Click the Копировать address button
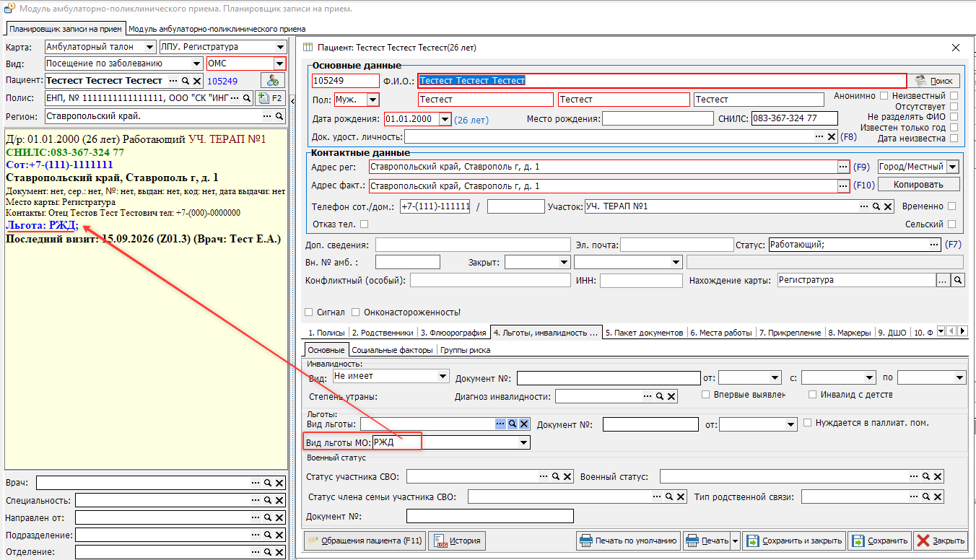This screenshot has width=976, height=560. (918, 185)
